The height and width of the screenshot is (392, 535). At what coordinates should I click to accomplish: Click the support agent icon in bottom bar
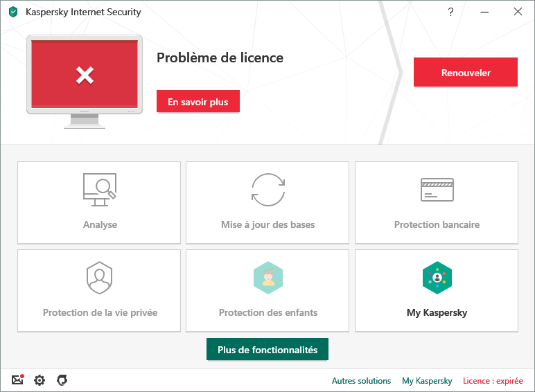62,380
